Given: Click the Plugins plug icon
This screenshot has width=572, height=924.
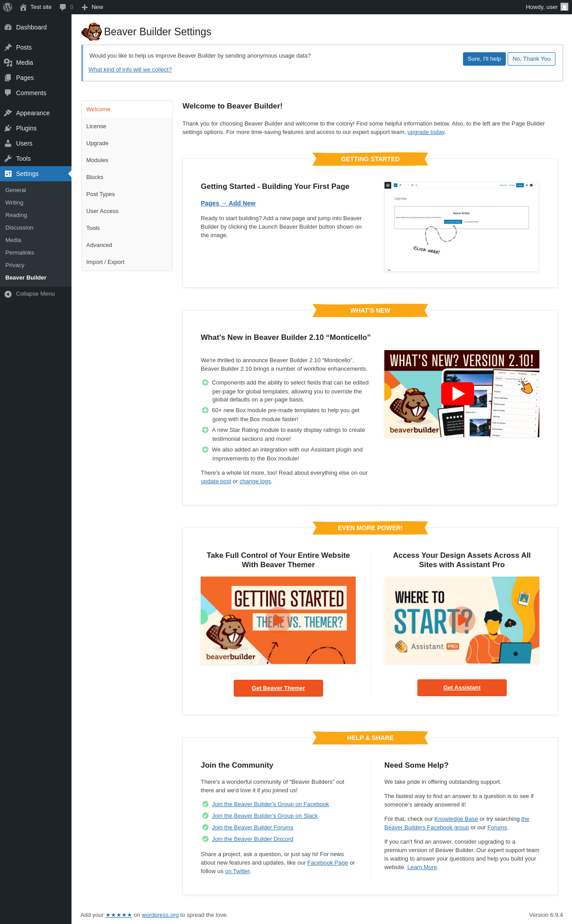Looking at the screenshot, I should point(8,128).
